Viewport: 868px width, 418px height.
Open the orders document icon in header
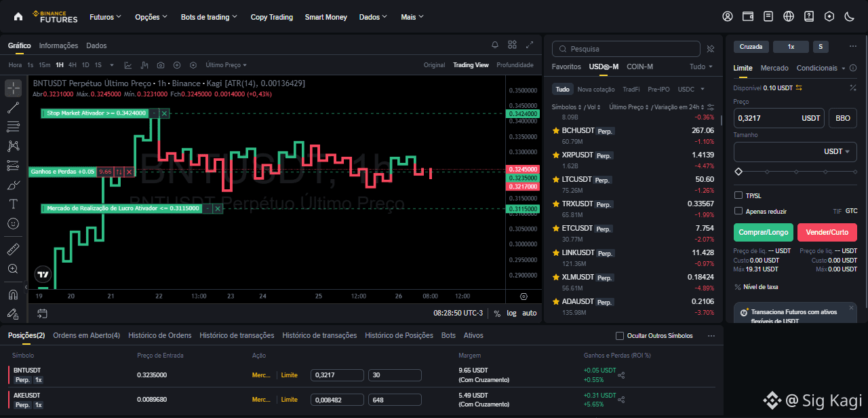pyautogui.click(x=768, y=16)
